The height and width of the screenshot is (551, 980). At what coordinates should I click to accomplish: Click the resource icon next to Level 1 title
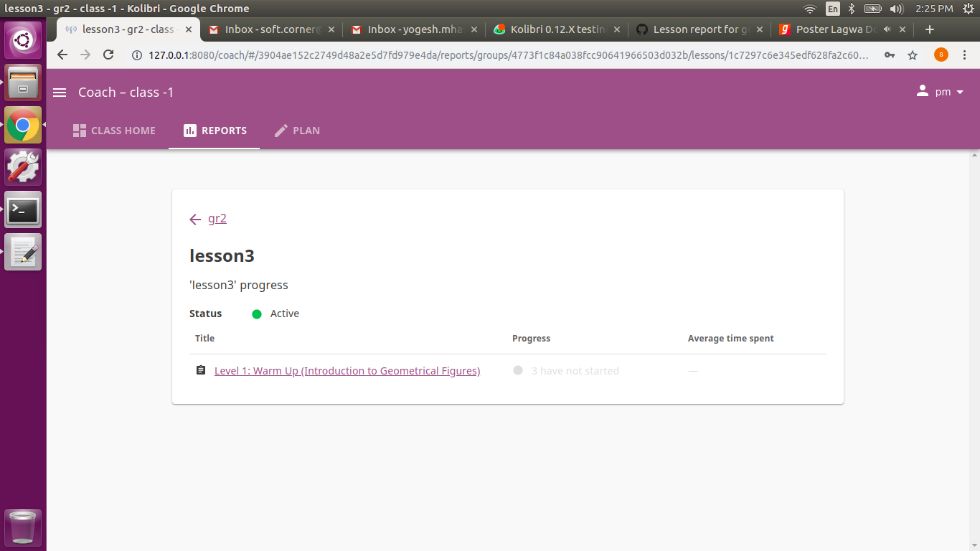tap(201, 370)
